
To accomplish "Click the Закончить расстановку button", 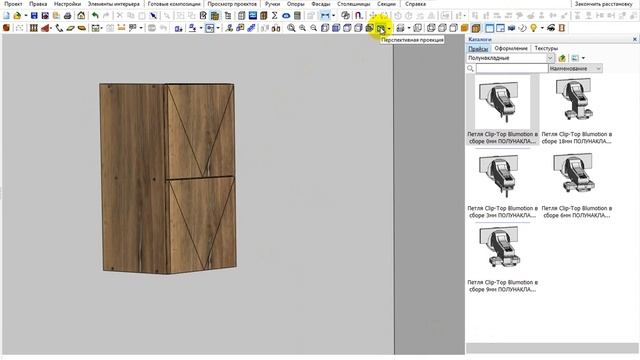I will click(x=604, y=4).
